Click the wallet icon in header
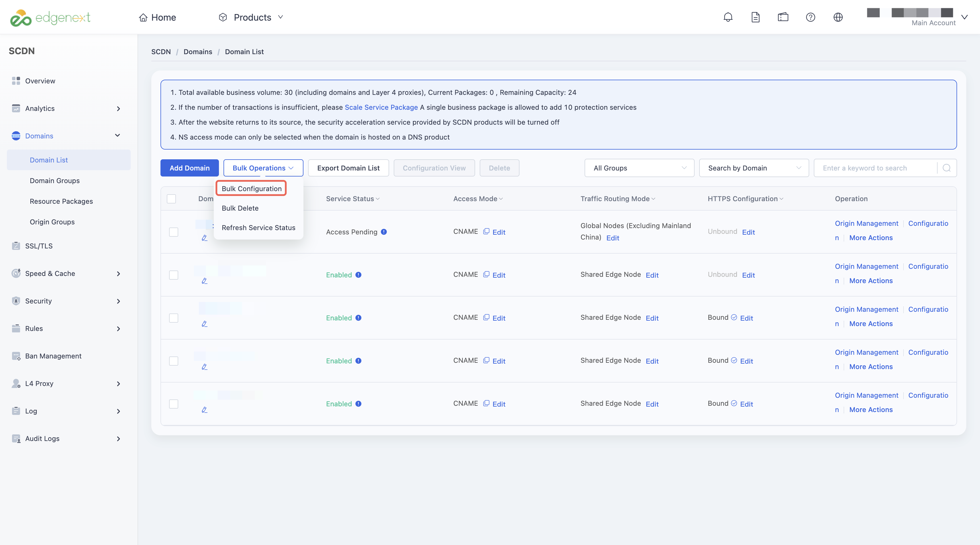The image size is (980, 545). (x=783, y=17)
